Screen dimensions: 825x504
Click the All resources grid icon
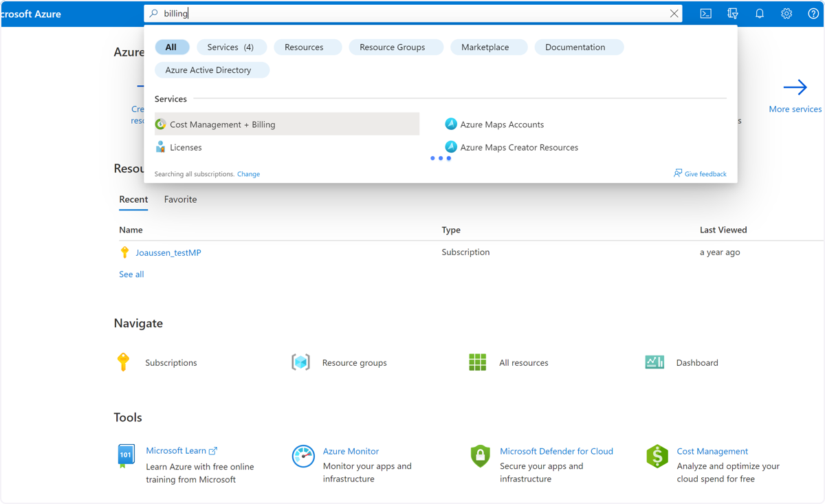tap(477, 362)
